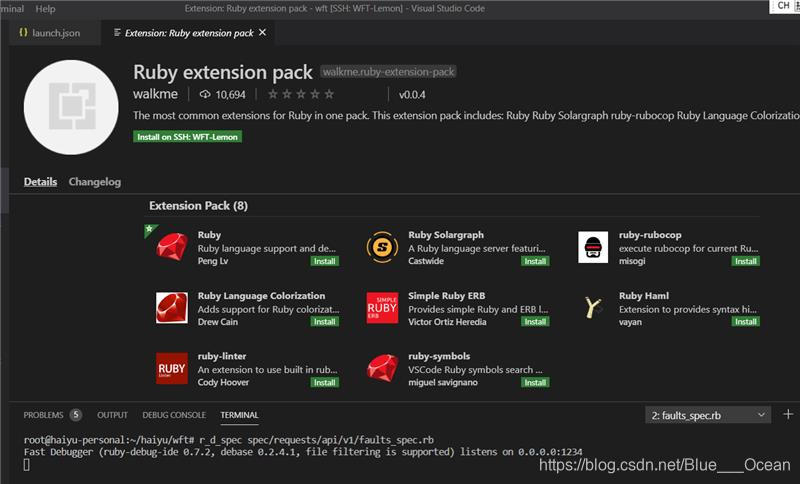The height and width of the screenshot is (484, 800).
Task: Open the Help menu
Action: click(45, 9)
